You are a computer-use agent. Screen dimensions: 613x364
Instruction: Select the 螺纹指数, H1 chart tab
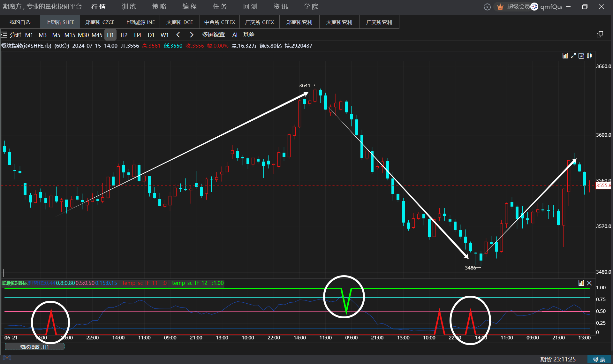[x=34, y=347]
